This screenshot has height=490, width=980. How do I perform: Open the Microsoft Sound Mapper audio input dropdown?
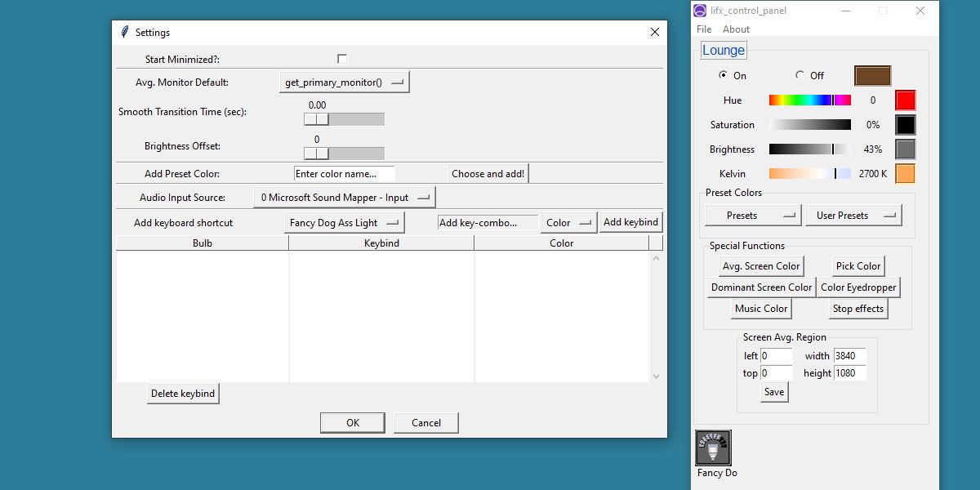coord(345,198)
